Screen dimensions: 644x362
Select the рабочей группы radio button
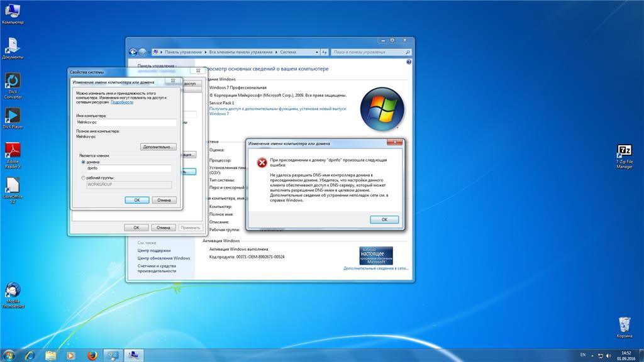[84, 178]
